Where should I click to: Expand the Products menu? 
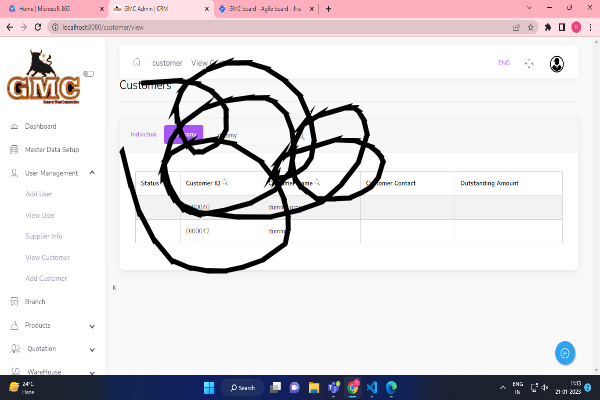click(92, 326)
